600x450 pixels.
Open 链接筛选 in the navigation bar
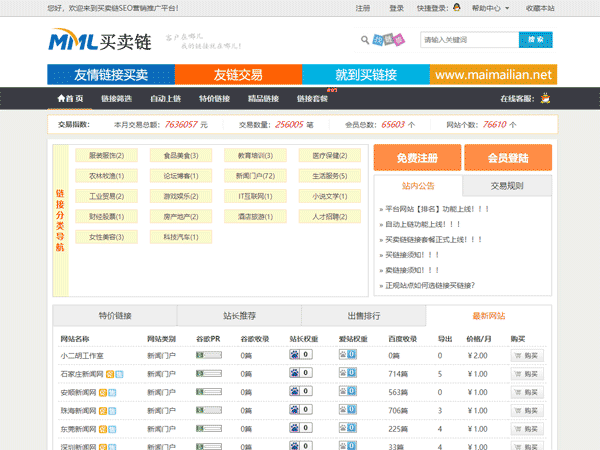116,99
